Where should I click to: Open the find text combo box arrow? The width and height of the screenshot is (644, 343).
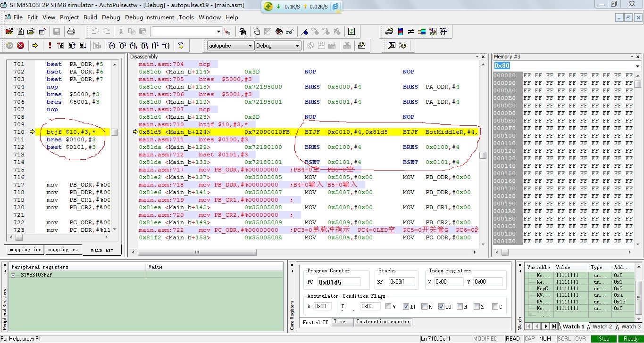[218, 32]
